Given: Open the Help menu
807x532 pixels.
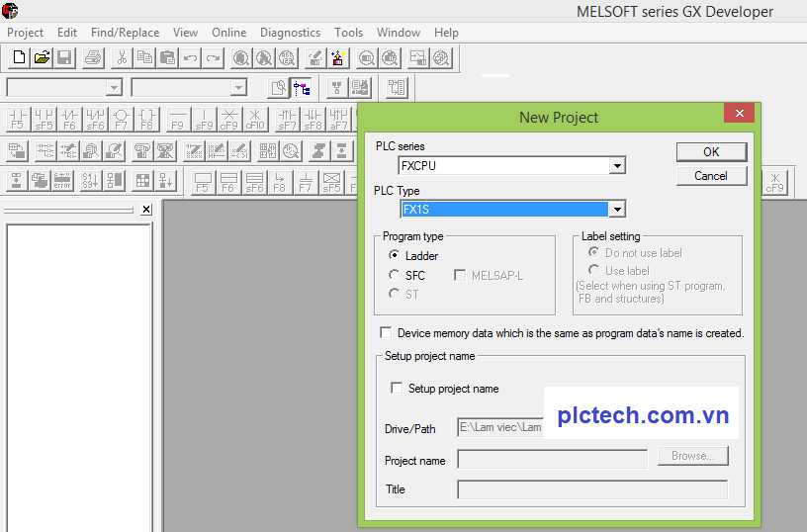Looking at the screenshot, I should point(446,33).
